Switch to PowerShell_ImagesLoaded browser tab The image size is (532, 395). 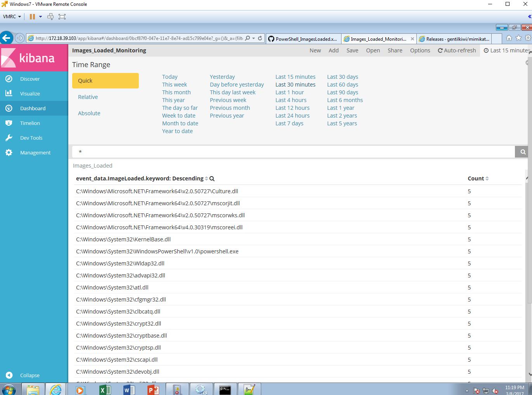pos(303,39)
